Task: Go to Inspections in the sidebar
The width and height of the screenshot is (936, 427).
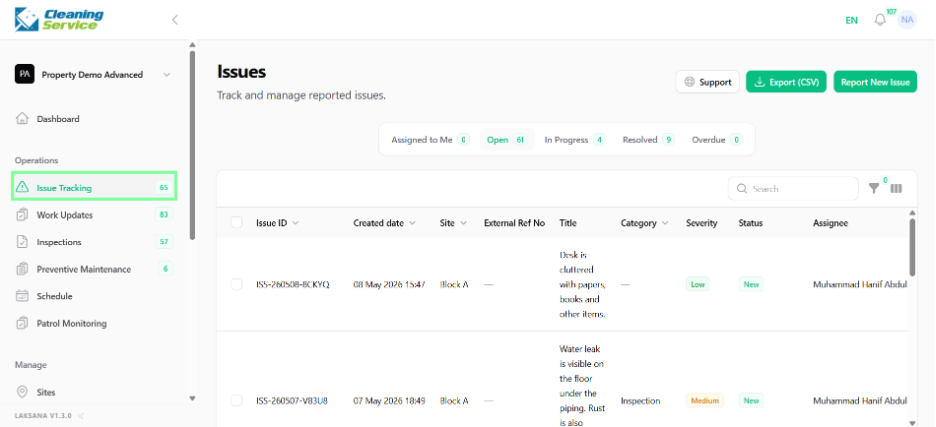Action: coord(59,242)
